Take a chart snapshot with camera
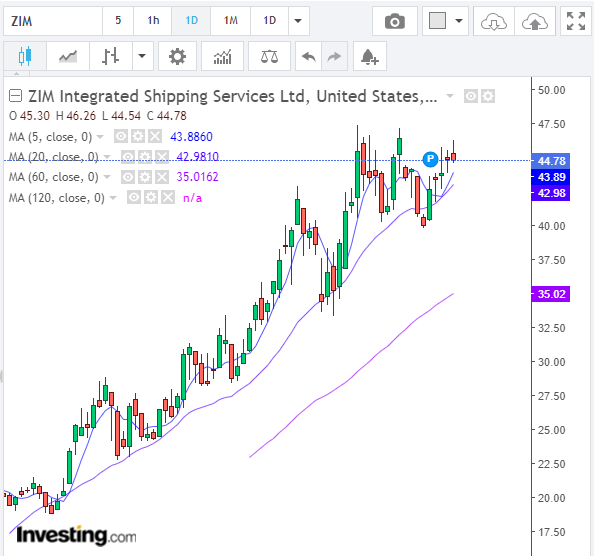594x556 pixels. tap(395, 21)
